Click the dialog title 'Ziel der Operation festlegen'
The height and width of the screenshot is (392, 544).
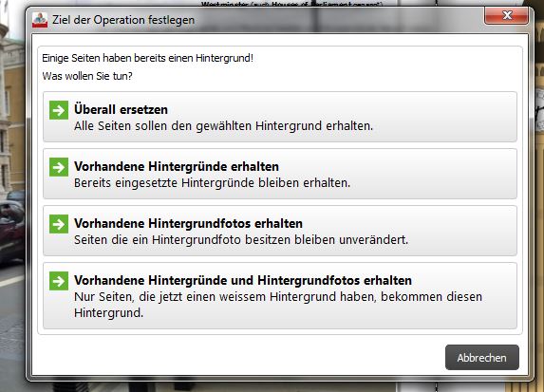point(123,20)
